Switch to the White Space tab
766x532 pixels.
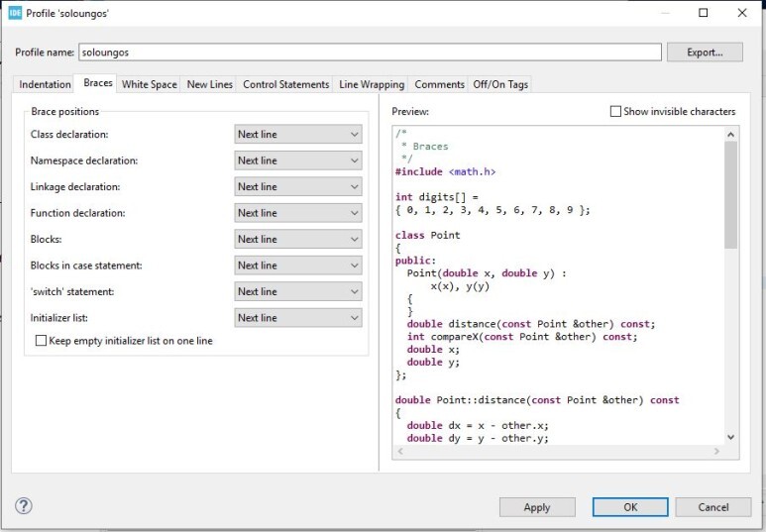(149, 84)
